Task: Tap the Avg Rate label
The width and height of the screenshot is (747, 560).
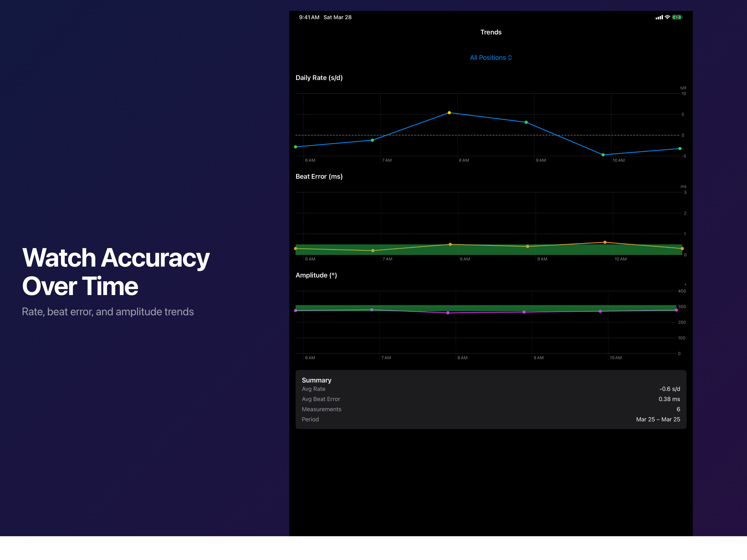Action: (x=313, y=389)
